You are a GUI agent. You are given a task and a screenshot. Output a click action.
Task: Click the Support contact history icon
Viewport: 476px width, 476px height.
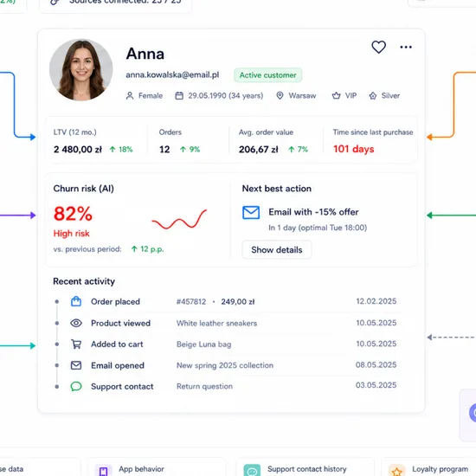tap(252, 471)
